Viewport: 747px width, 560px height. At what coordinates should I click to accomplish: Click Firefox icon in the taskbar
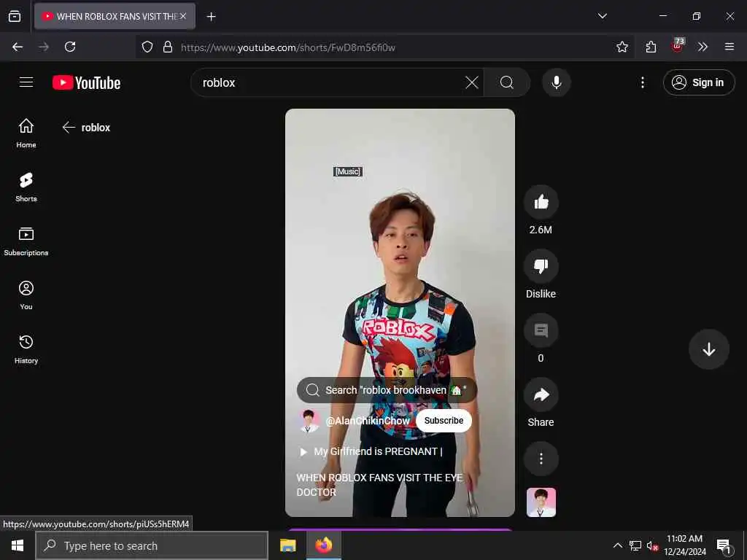click(x=323, y=545)
